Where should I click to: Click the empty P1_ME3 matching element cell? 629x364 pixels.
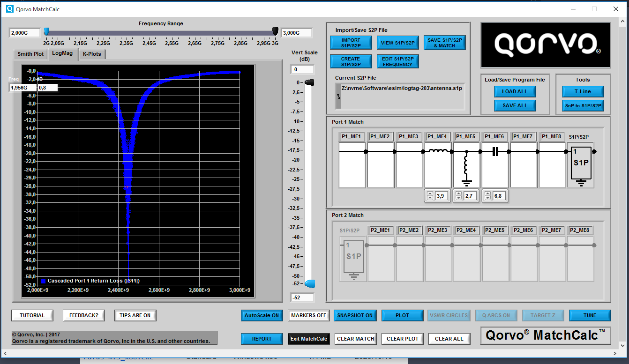pos(409,165)
